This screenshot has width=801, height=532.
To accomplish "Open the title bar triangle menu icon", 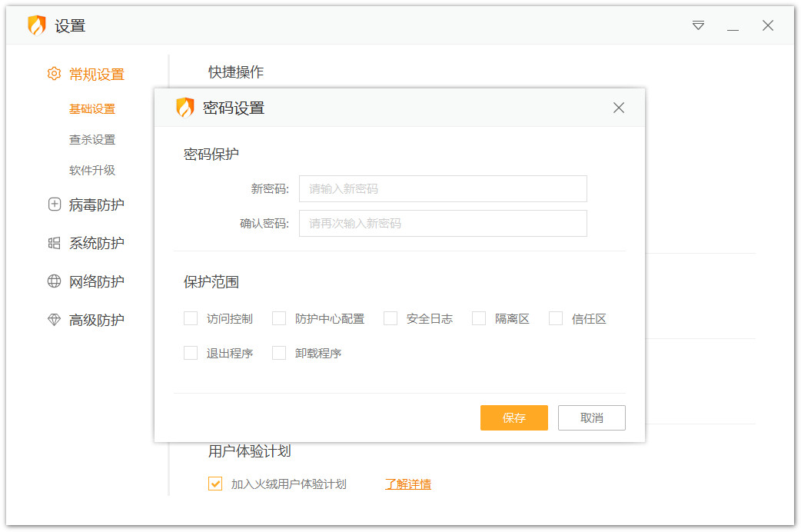I will [698, 25].
